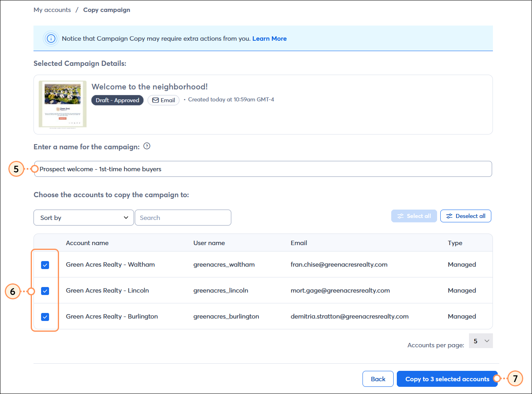Click the Back button
The width and height of the screenshot is (532, 394).
click(x=378, y=379)
